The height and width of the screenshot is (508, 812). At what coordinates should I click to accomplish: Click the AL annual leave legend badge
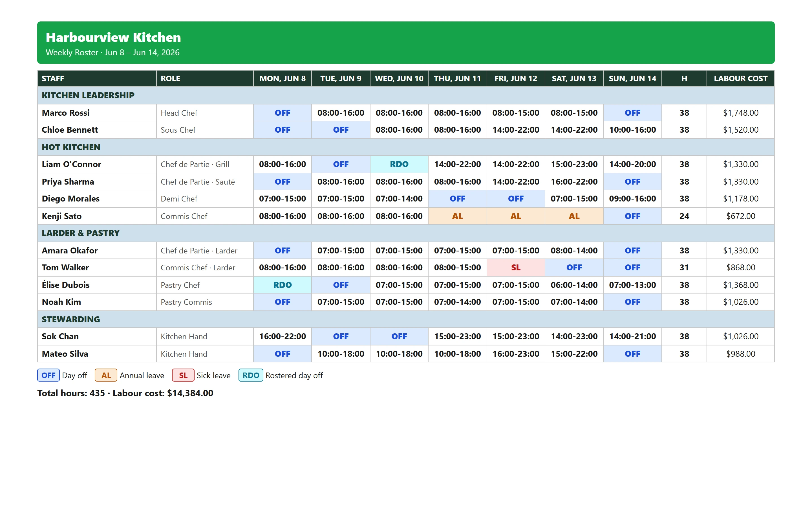coord(106,375)
